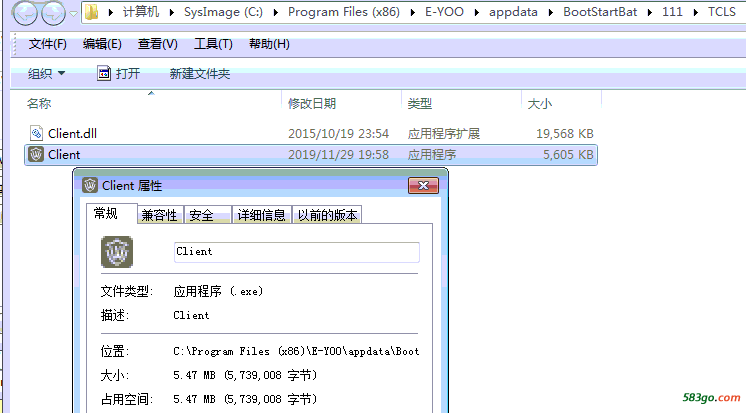Click the Client application icon in list
The width and height of the screenshot is (746, 413).
[36, 154]
